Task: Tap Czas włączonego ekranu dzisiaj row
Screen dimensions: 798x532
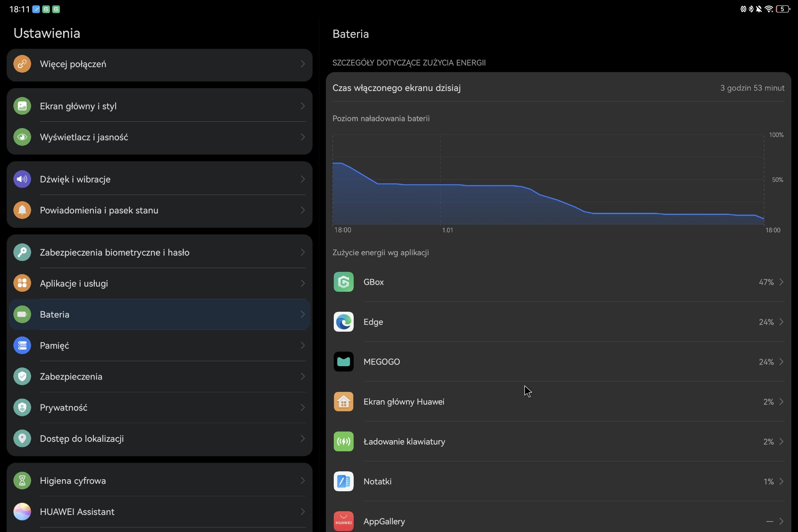Action: pyautogui.click(x=559, y=88)
